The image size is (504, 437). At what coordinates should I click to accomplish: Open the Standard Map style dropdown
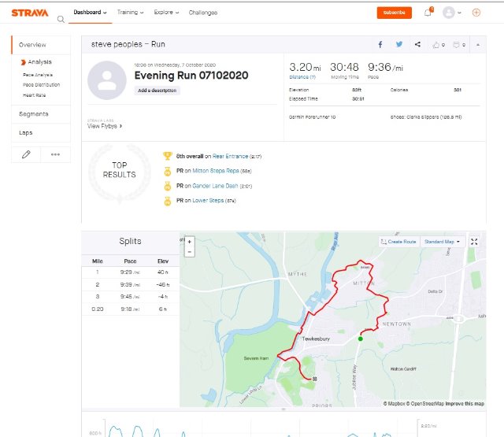443,242
